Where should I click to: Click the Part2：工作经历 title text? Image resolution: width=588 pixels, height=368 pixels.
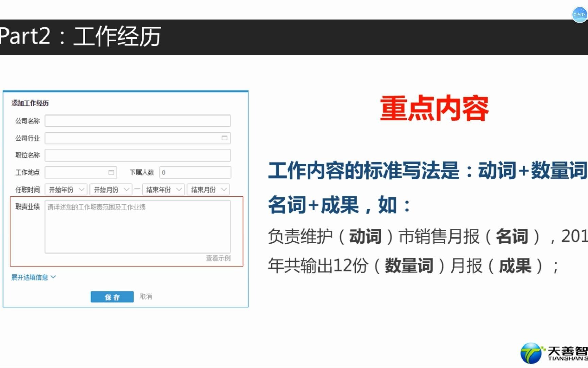pos(80,36)
